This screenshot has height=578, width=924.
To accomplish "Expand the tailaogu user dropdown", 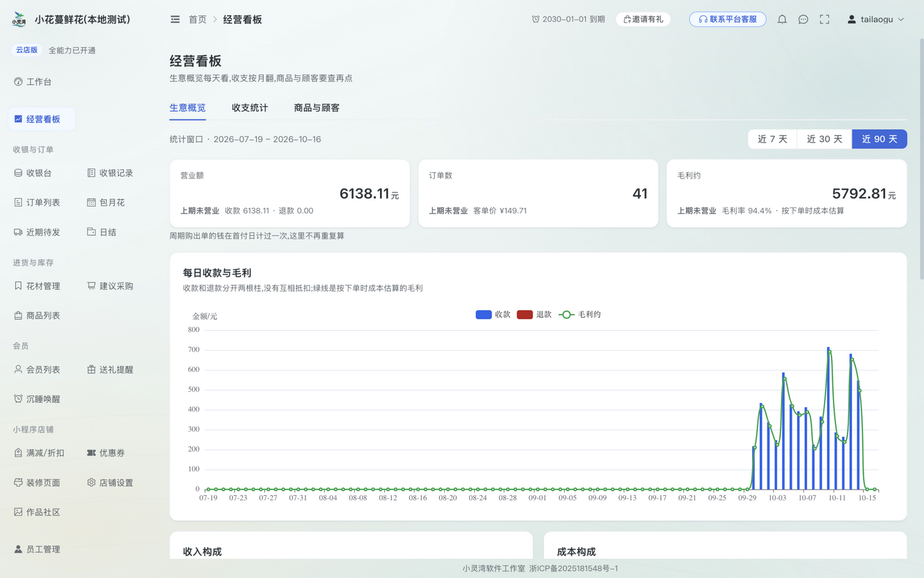I will coord(876,19).
